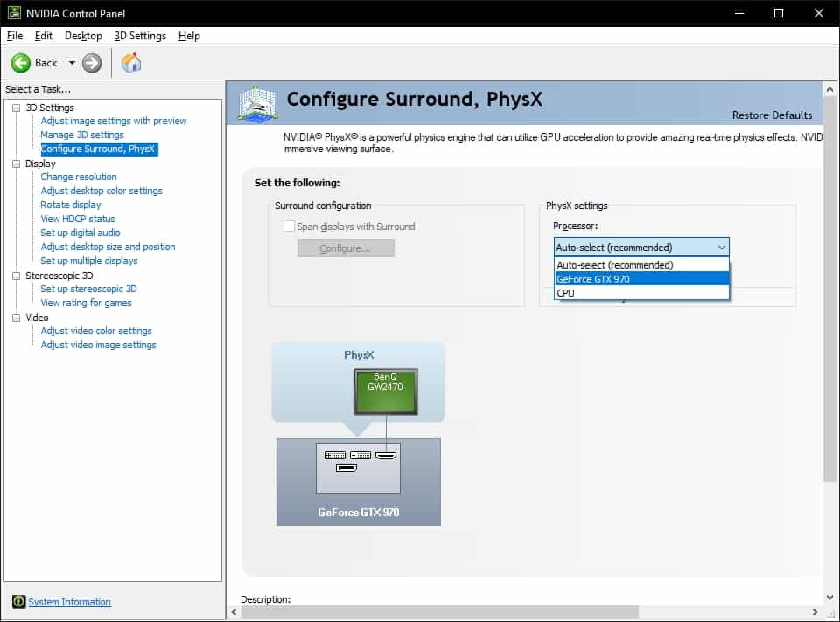Click the System Information NVIDIA icon
The height and width of the screenshot is (622, 840).
[x=18, y=602]
